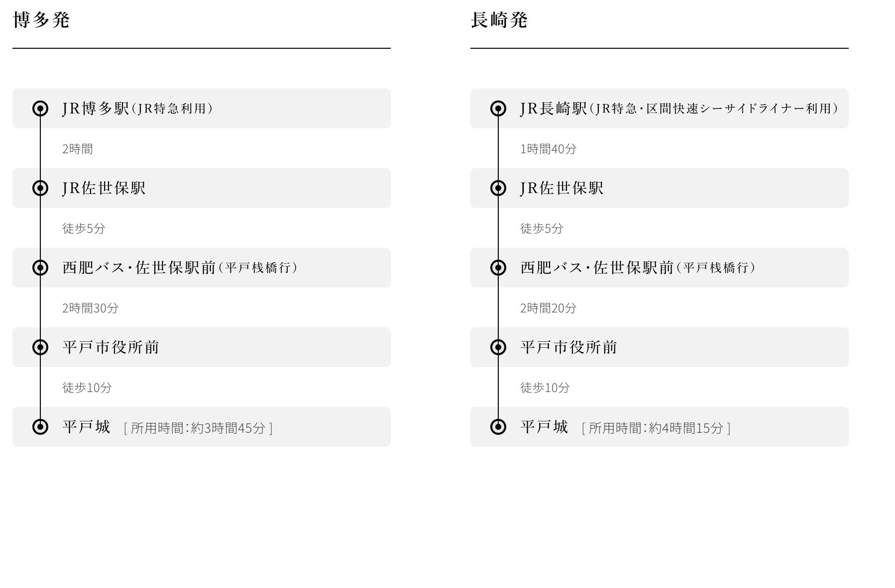Click the 2時間30分 bus duration label
This screenshot has height=588, width=895.
click(x=90, y=308)
